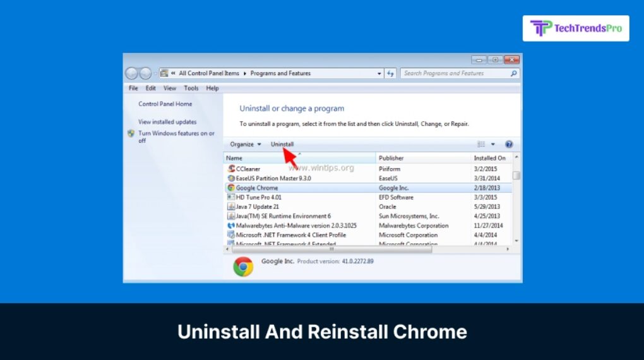Viewport: 644px width, 360px height.
Task: Select EaseUS Partition Master 9.3.0 entry
Action: coord(273,178)
